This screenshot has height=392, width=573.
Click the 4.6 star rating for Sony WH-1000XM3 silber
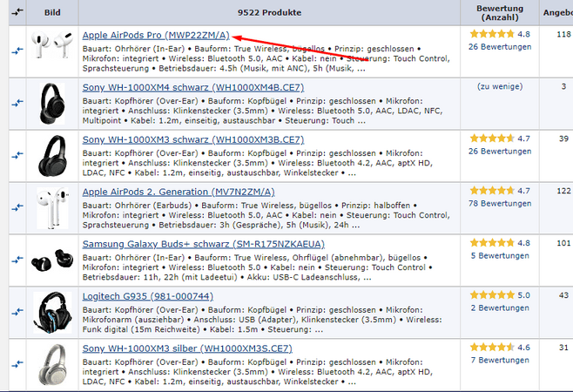pos(500,348)
